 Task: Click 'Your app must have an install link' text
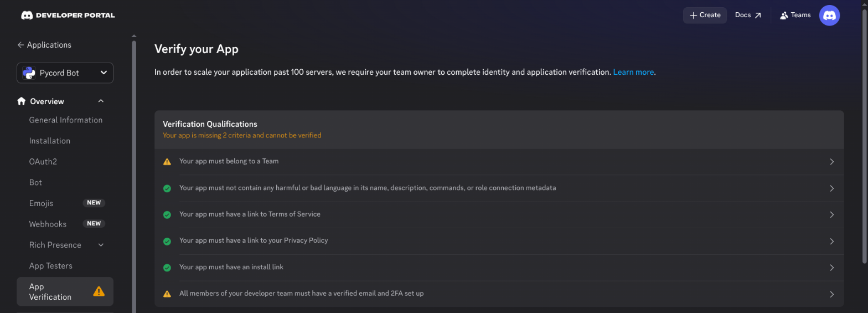231,267
